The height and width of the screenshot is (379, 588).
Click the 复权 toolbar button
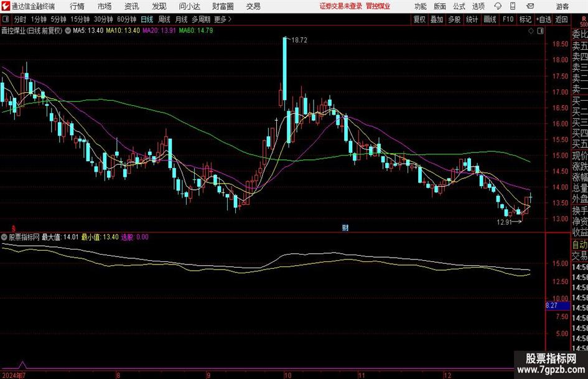click(419, 19)
